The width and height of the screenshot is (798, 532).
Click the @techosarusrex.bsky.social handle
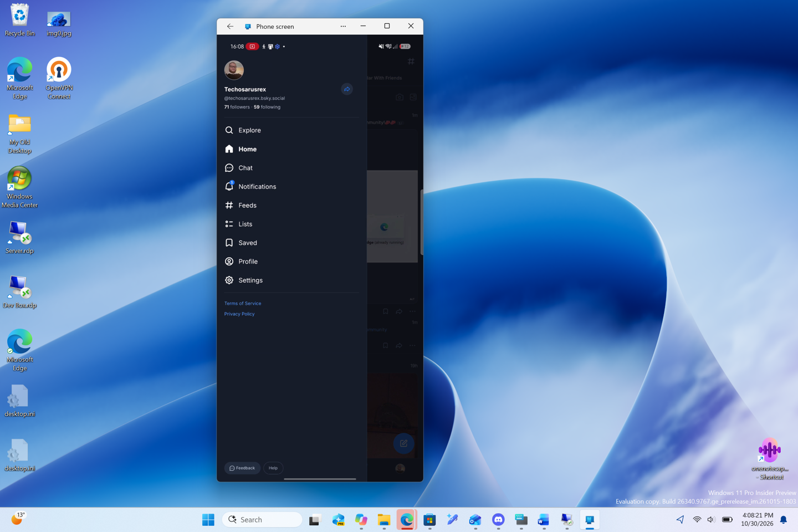(x=254, y=98)
